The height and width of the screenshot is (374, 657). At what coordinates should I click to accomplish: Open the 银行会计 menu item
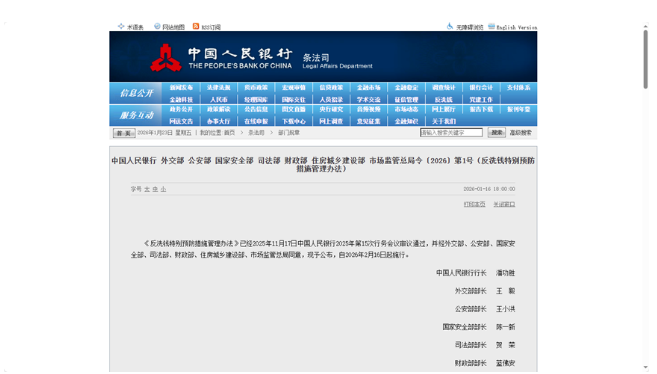(x=481, y=88)
